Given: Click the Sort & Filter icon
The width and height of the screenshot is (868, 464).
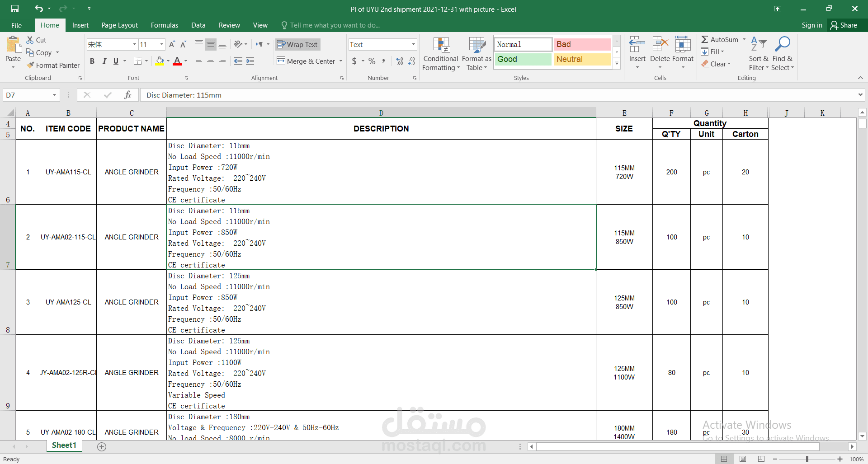Looking at the screenshot, I should 759,44.
